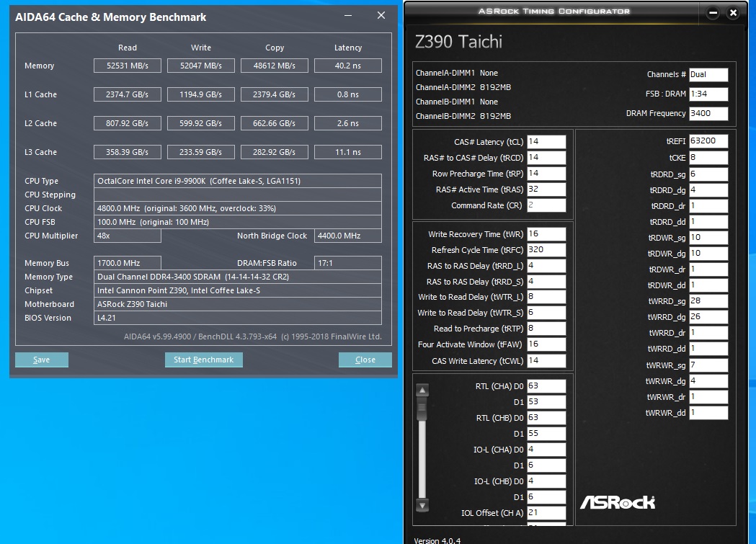
Task: Minimize ASRock Timing Configurator window
Action: 713,13
